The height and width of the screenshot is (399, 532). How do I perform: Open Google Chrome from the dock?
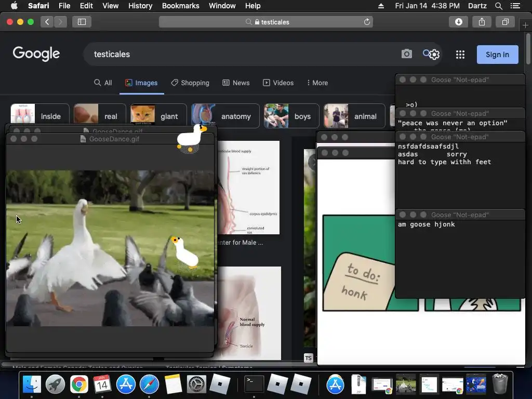tap(79, 384)
